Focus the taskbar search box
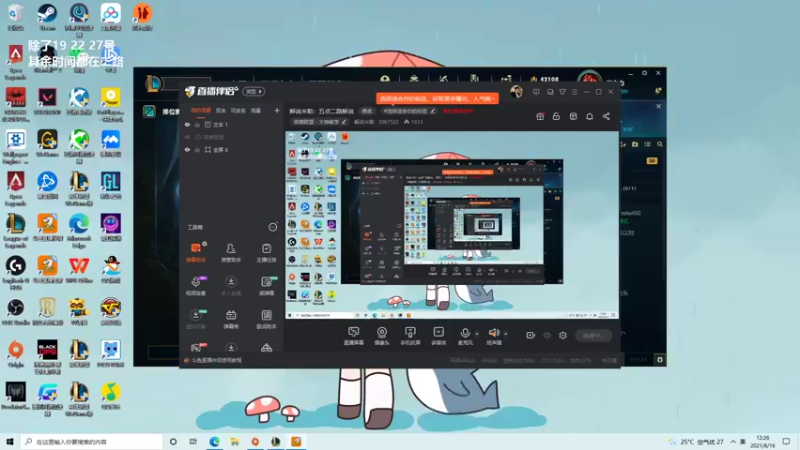 click(x=92, y=441)
